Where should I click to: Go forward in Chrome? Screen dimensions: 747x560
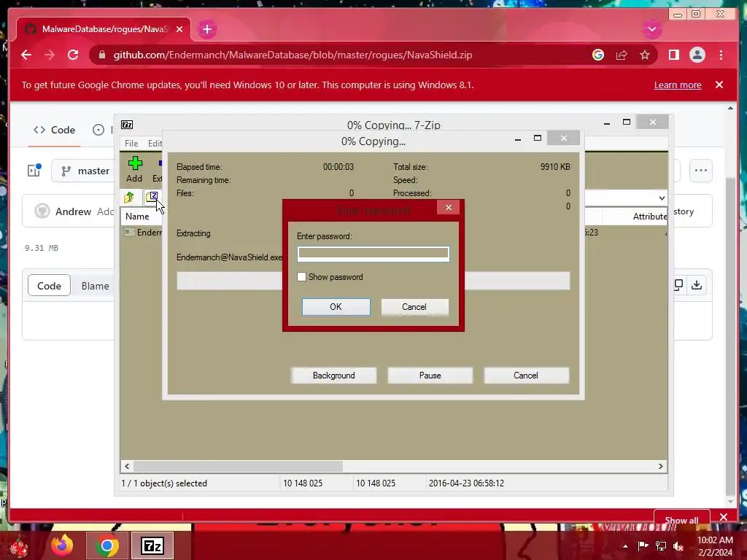[50, 55]
